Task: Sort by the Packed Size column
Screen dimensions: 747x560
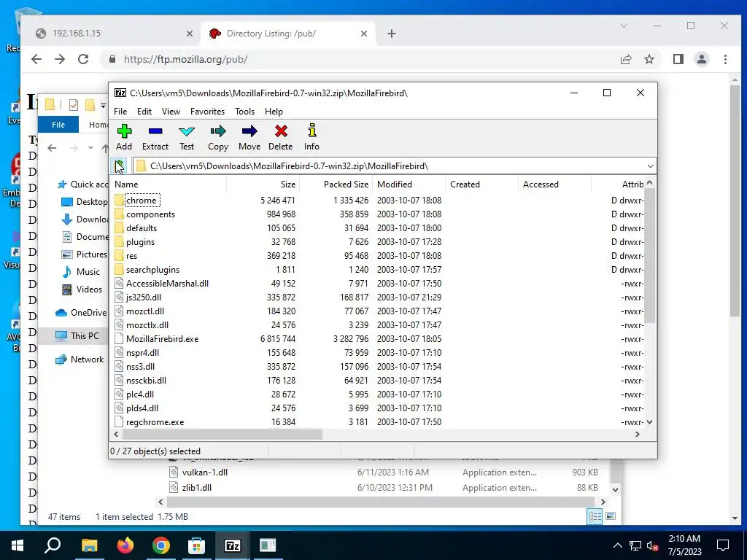Action: pos(336,184)
